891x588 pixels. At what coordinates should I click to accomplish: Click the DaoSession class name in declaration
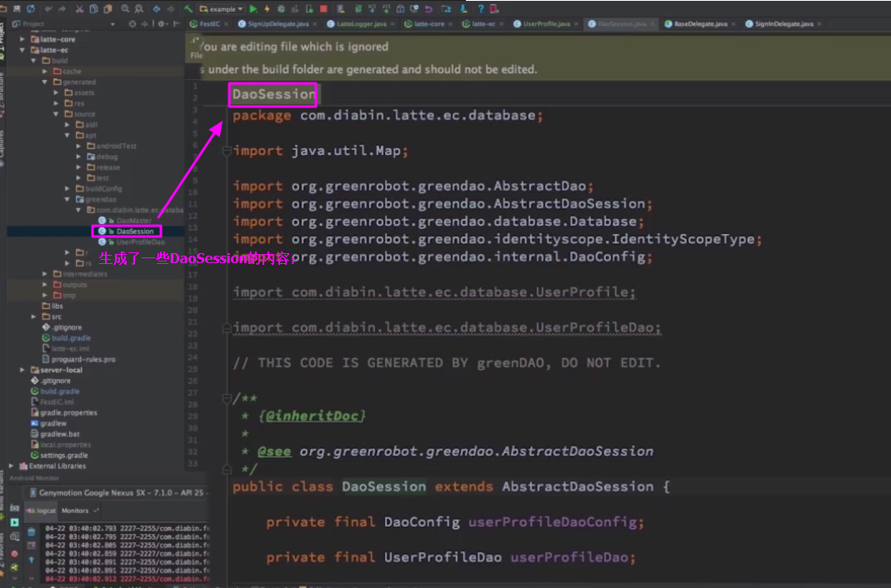tap(383, 486)
